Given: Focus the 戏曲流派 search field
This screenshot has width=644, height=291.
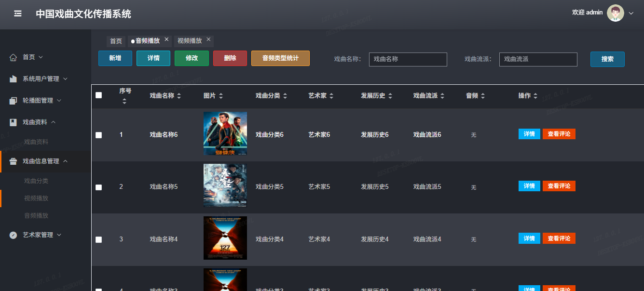Looking at the screenshot, I should point(538,59).
